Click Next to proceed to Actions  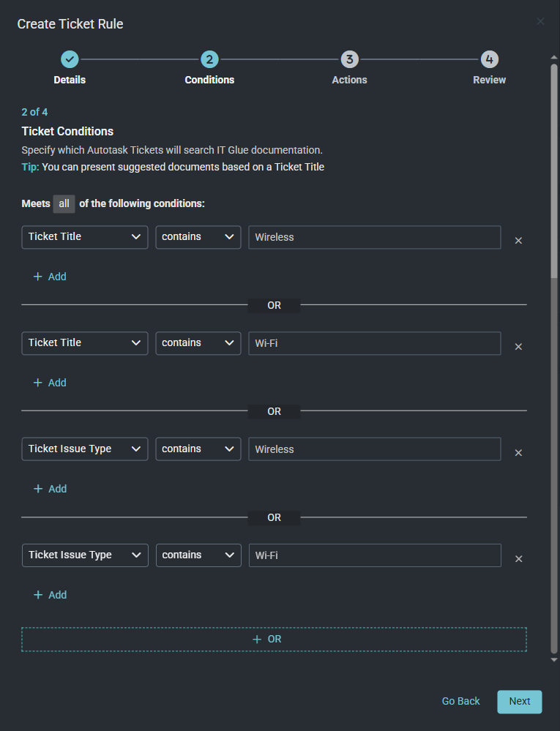[x=519, y=701]
